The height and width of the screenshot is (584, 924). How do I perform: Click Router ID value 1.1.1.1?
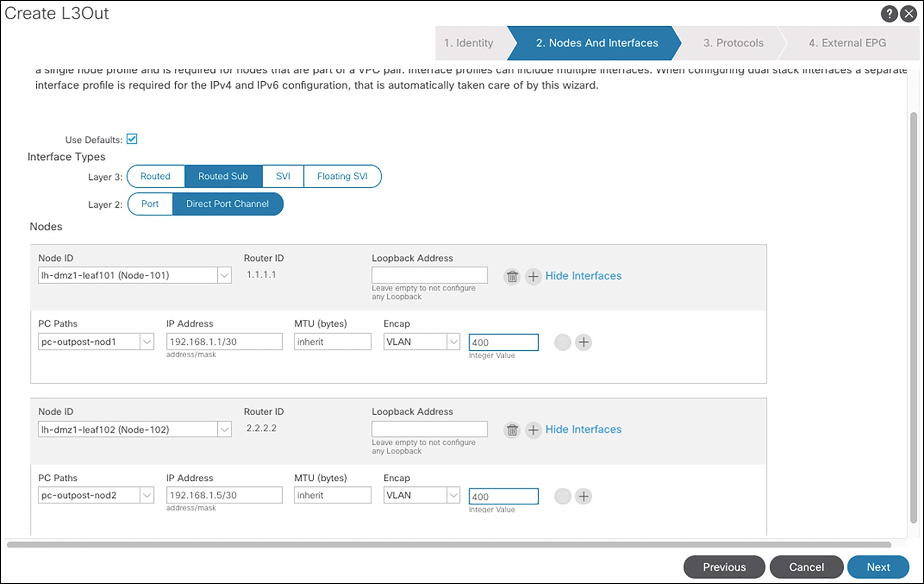(261, 275)
